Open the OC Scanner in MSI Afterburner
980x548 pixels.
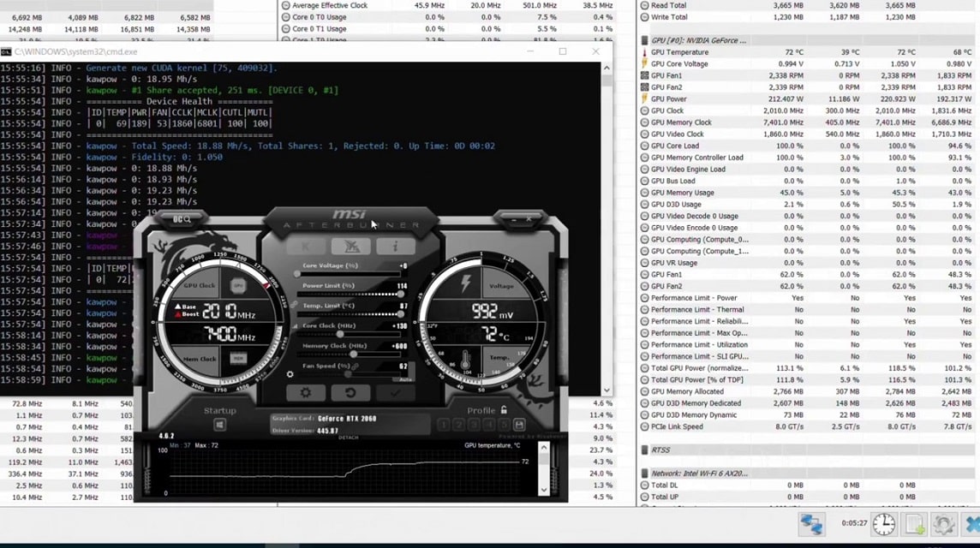tap(182, 218)
